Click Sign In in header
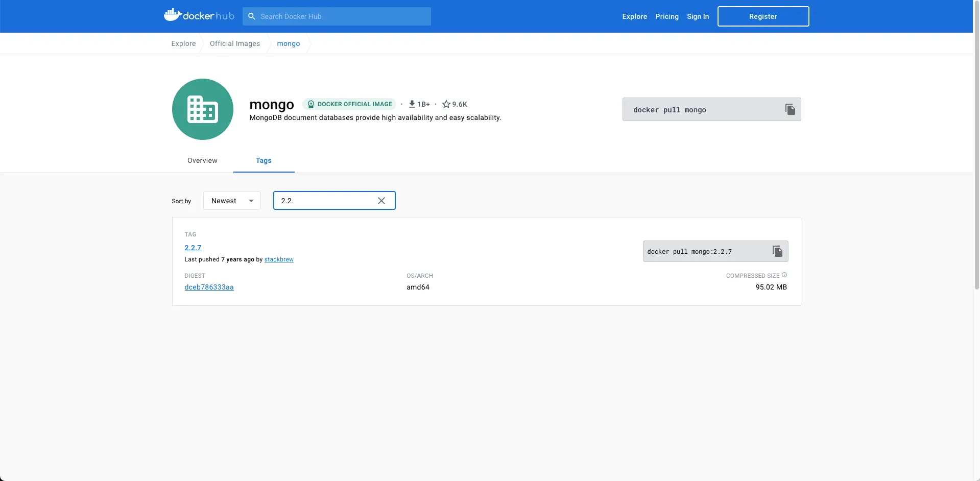 [698, 16]
